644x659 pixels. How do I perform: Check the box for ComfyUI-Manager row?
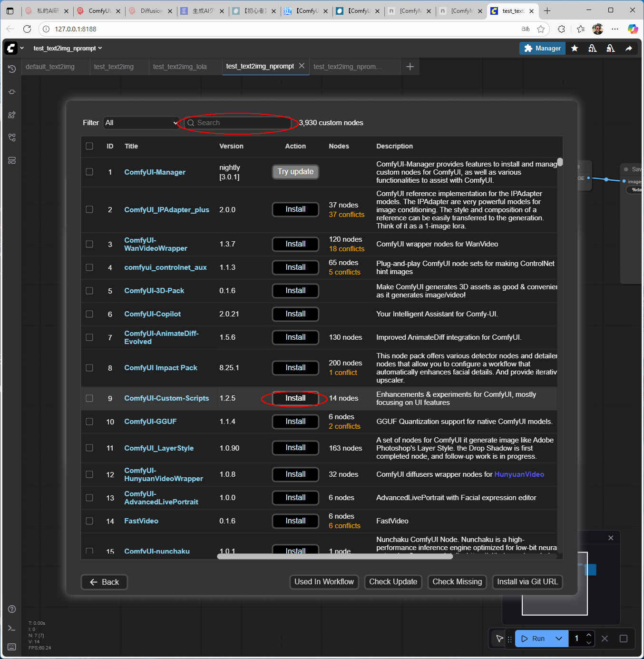(89, 172)
